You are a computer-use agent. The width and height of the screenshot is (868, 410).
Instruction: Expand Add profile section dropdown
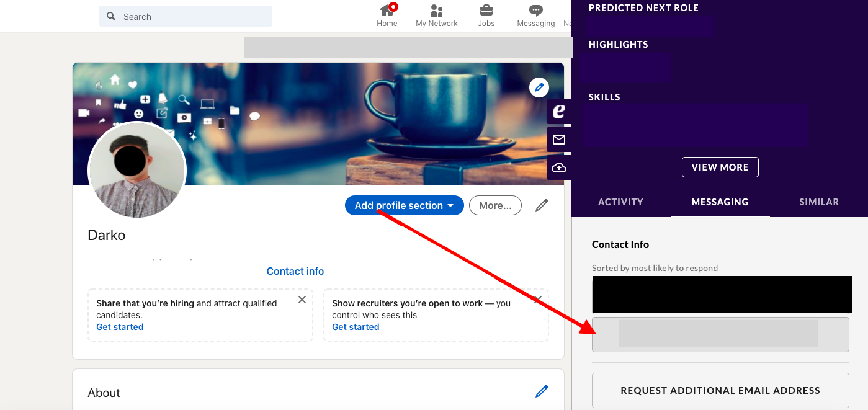click(x=405, y=205)
